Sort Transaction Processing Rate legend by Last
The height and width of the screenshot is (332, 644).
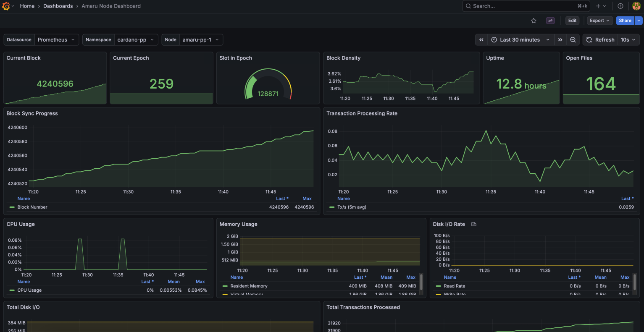click(627, 199)
